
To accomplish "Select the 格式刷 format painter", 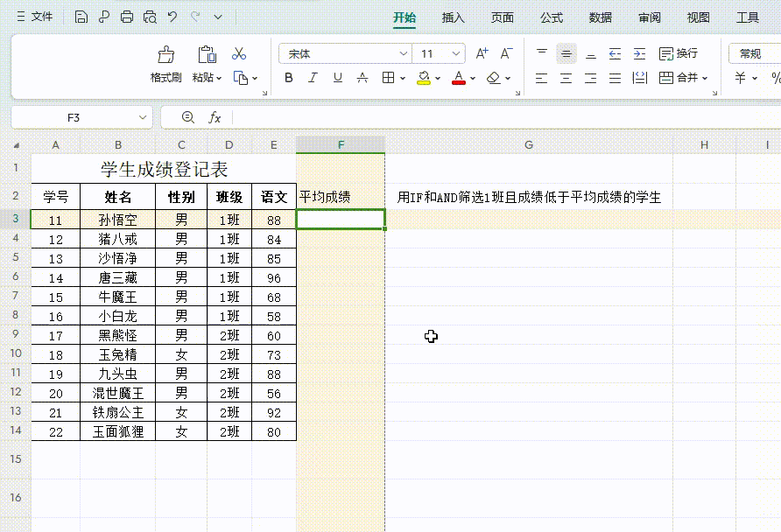I will 165,64.
